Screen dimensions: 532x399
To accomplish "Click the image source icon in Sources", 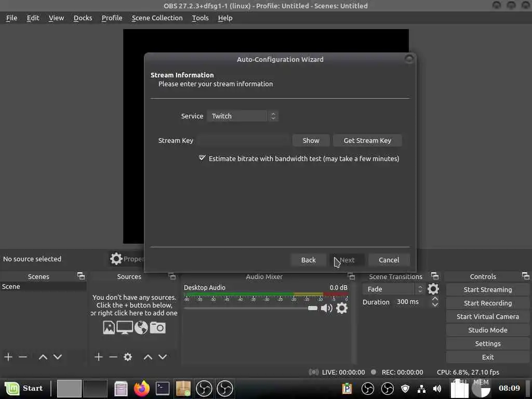I will [109, 327].
